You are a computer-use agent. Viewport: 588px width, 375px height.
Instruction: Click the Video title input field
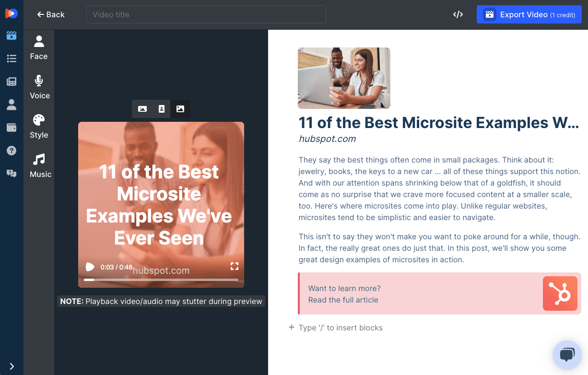206,14
